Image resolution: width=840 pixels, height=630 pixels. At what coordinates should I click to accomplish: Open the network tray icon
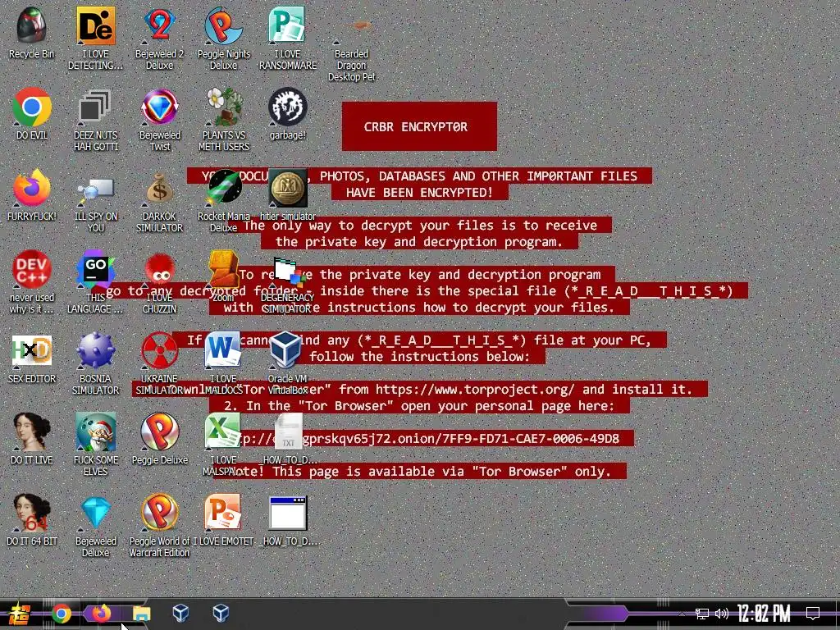click(701, 614)
